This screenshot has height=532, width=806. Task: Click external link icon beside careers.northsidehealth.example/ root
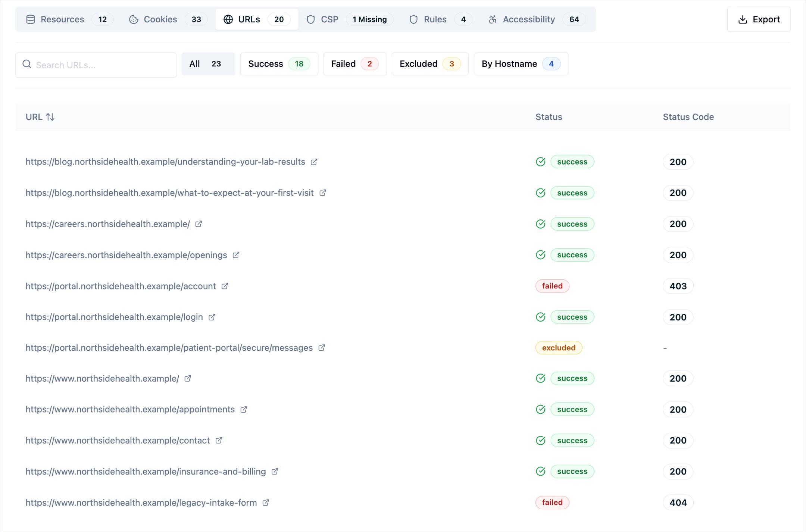coord(199,224)
